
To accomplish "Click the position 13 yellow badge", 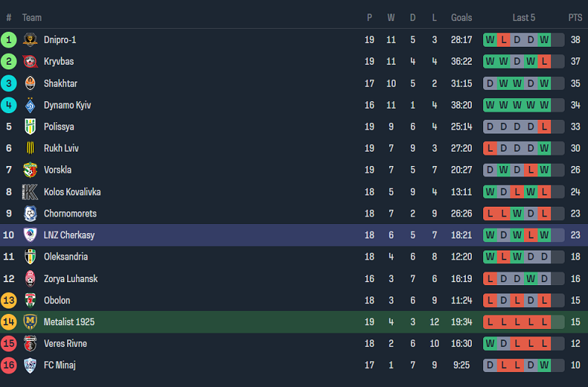I will coord(9,300).
